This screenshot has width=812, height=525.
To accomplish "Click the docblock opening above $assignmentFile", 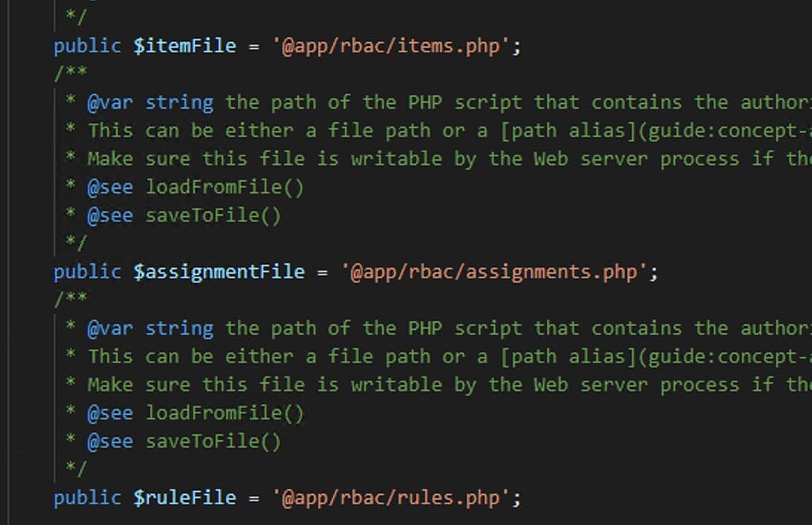I will pyautogui.click(x=71, y=72).
